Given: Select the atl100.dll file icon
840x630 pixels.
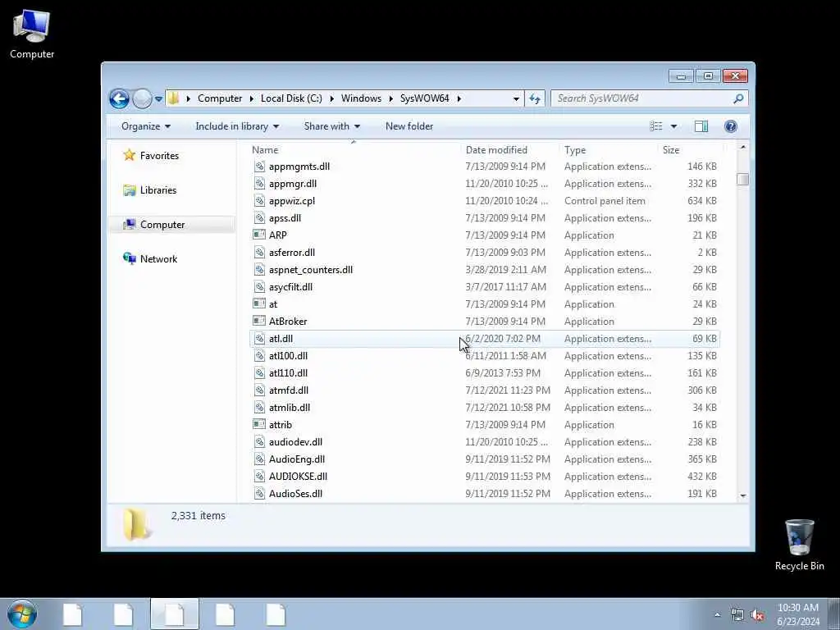Looking at the screenshot, I should coord(259,356).
